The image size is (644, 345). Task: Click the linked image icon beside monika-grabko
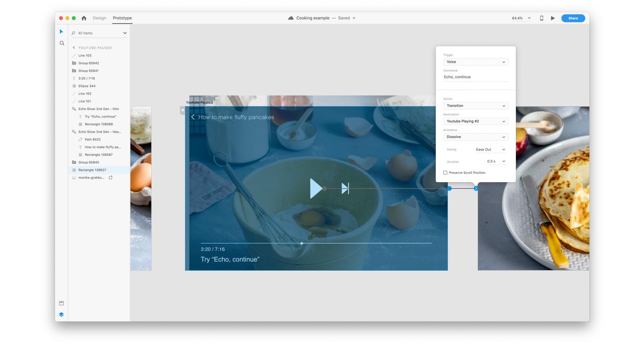[111, 177]
